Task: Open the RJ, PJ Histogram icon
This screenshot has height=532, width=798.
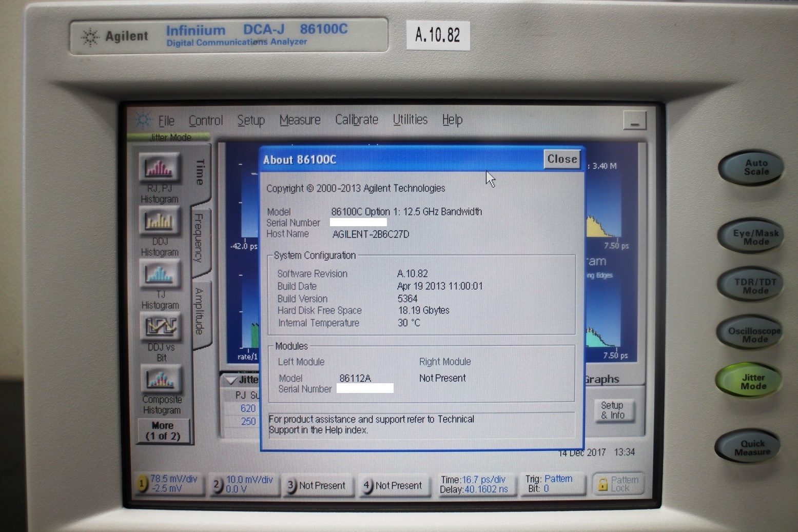Action: coord(160,168)
